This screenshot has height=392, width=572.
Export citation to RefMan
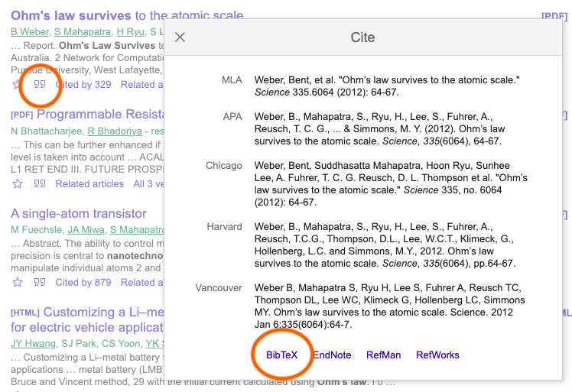(383, 355)
